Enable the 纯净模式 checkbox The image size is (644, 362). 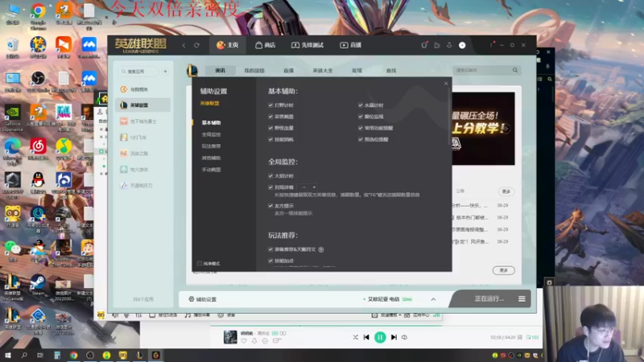(200, 264)
